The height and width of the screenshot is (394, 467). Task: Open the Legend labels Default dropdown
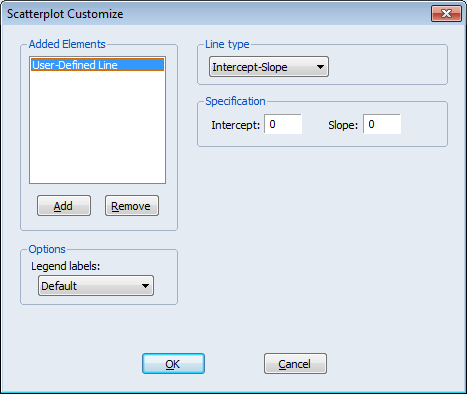click(x=96, y=286)
